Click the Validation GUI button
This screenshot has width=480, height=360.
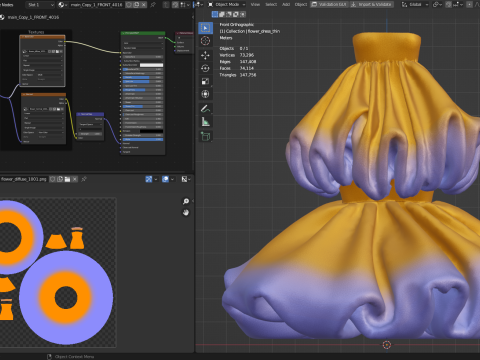(329, 5)
